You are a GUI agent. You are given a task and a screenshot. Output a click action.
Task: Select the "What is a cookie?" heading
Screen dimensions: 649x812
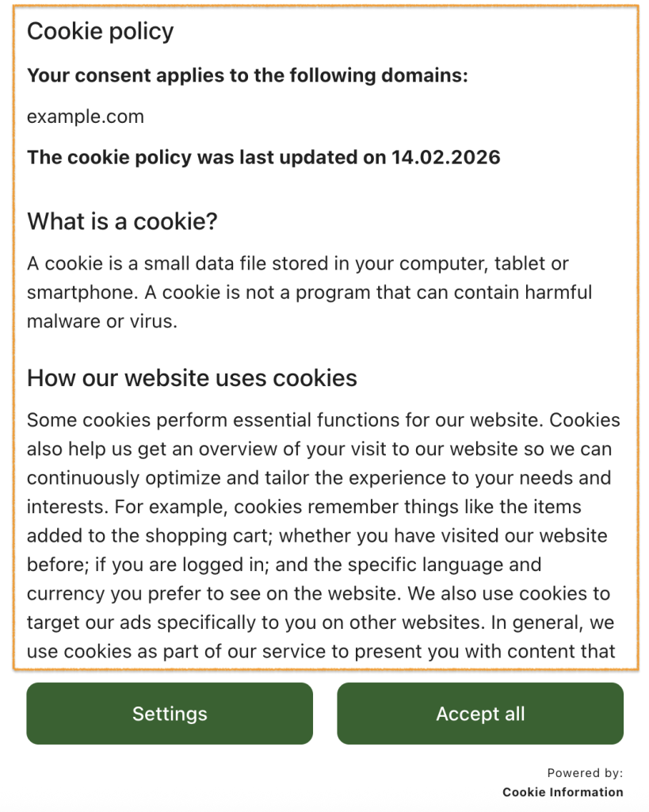tap(122, 221)
